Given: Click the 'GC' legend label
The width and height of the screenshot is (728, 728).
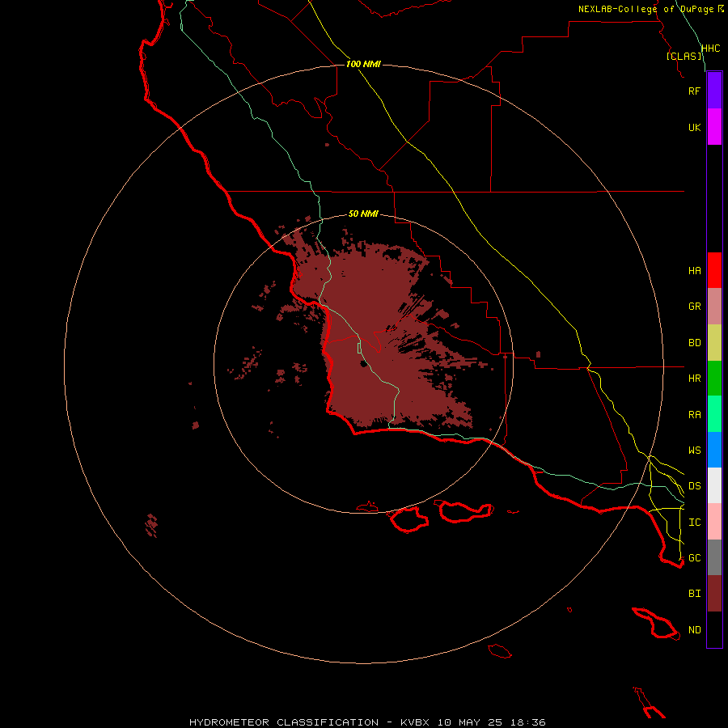Looking at the screenshot, I should [694, 558].
